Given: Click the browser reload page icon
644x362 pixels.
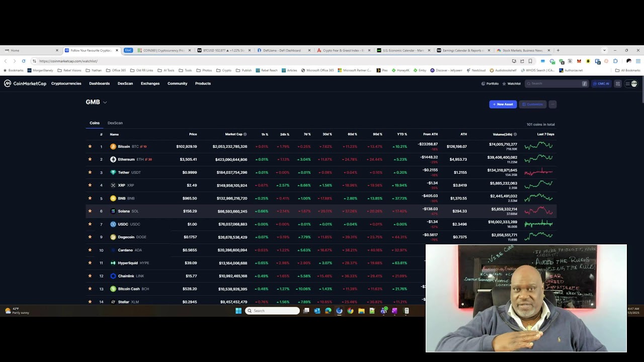Looking at the screenshot, I should (24, 61).
